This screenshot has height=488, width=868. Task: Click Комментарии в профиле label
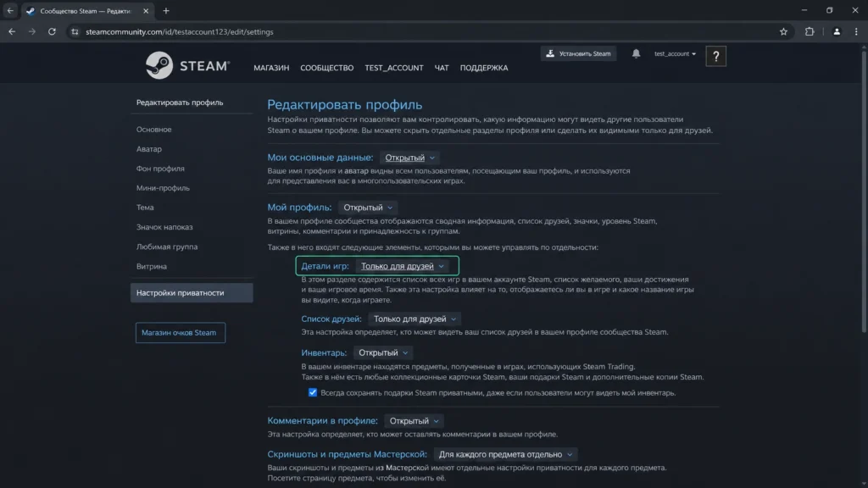pos(322,421)
